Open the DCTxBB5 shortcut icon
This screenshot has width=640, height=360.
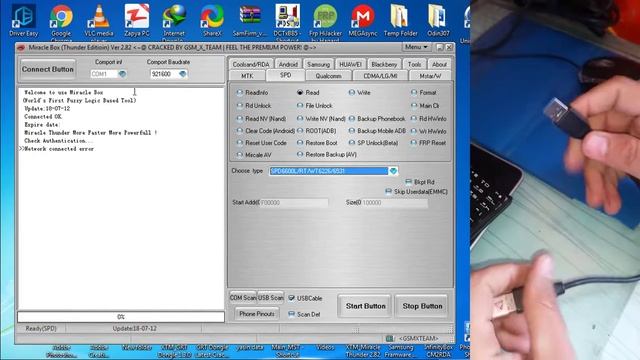point(287,21)
